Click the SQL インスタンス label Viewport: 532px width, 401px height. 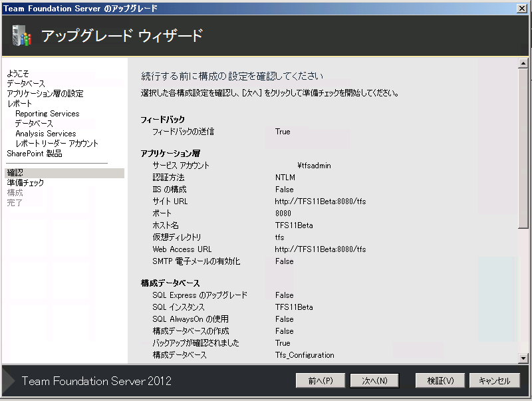coord(178,307)
